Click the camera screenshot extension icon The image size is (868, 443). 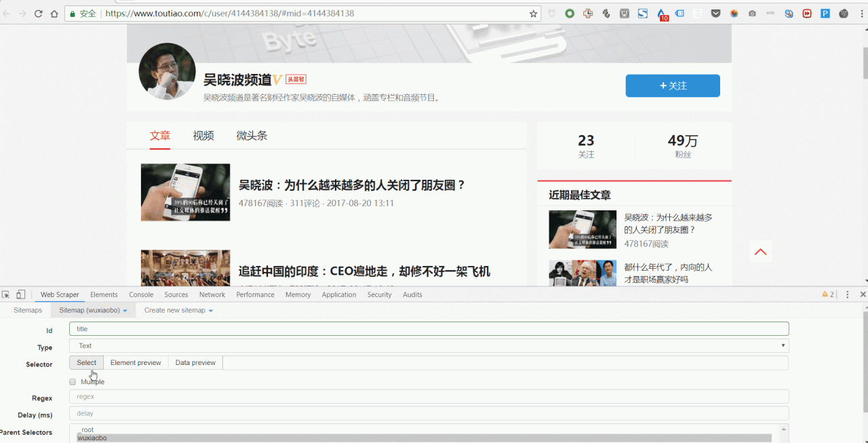click(753, 14)
